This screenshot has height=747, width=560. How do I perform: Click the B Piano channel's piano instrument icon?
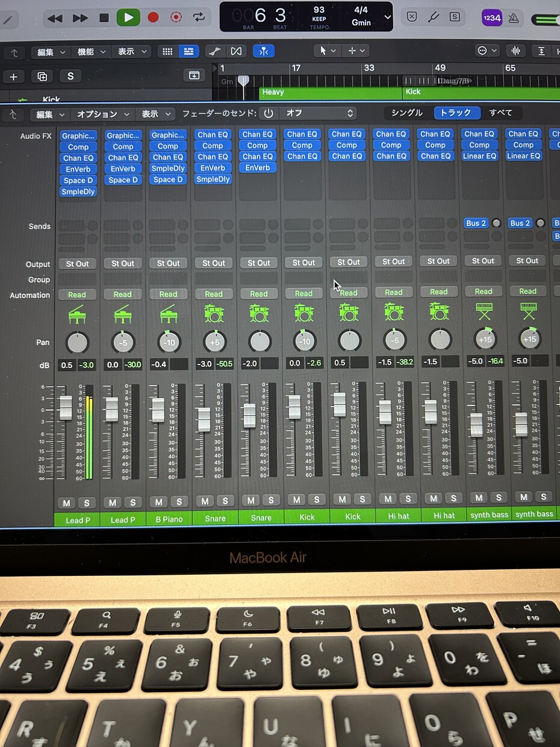click(168, 314)
